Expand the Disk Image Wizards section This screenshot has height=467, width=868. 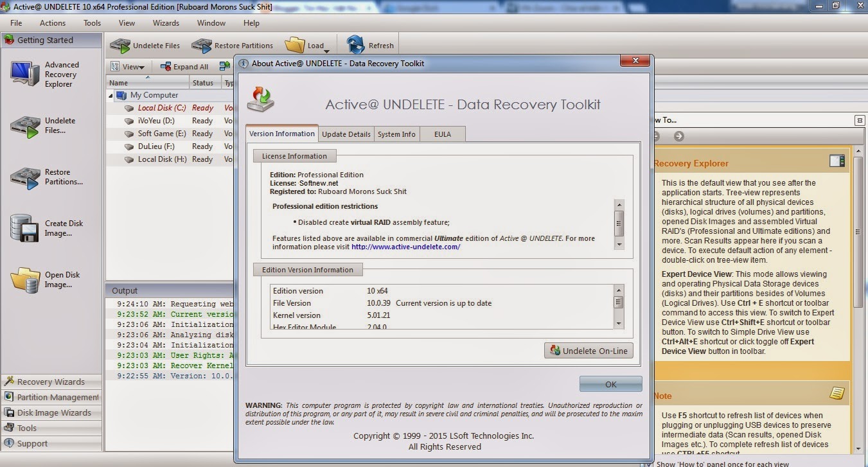click(51, 412)
